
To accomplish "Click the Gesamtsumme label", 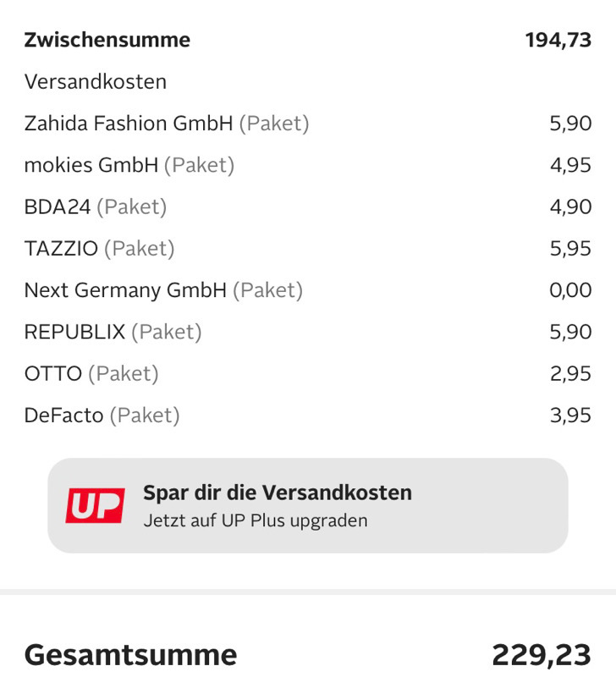I will click(x=131, y=655).
